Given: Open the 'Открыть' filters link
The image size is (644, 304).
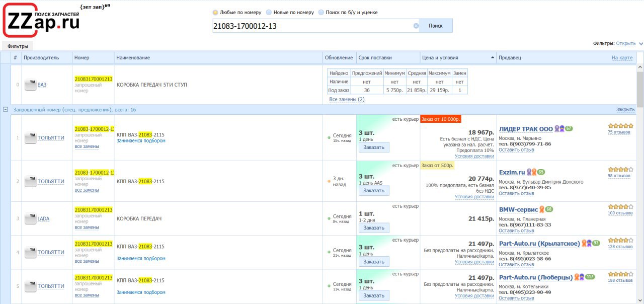Looking at the screenshot, I should coord(626,43).
